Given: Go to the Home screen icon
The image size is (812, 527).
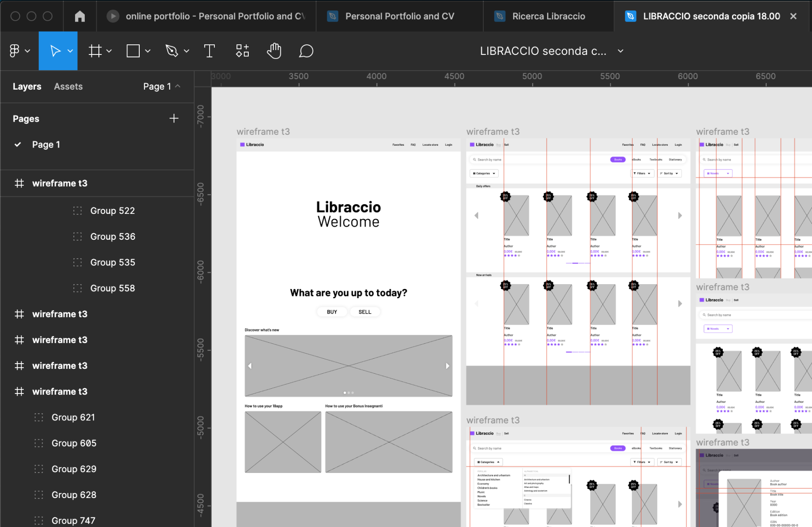Looking at the screenshot, I should tap(80, 16).
